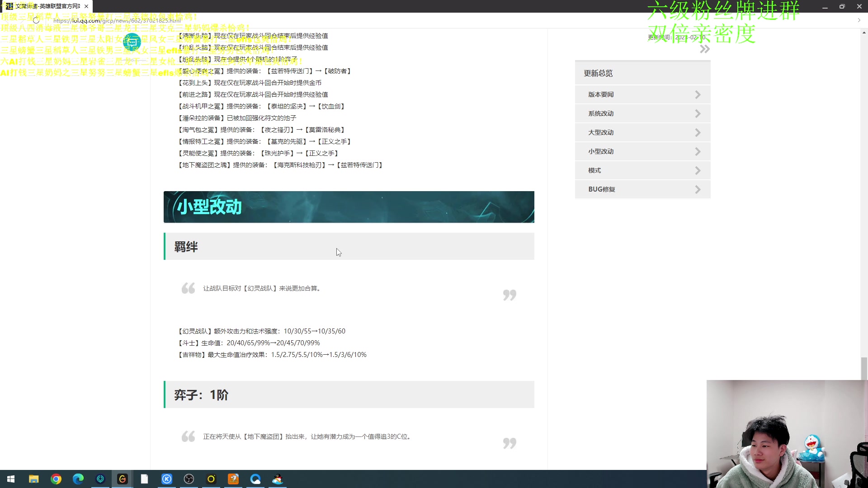This screenshot has width=868, height=488.
Task: Collapse the sidebar with the double chevron
Action: 704,49
